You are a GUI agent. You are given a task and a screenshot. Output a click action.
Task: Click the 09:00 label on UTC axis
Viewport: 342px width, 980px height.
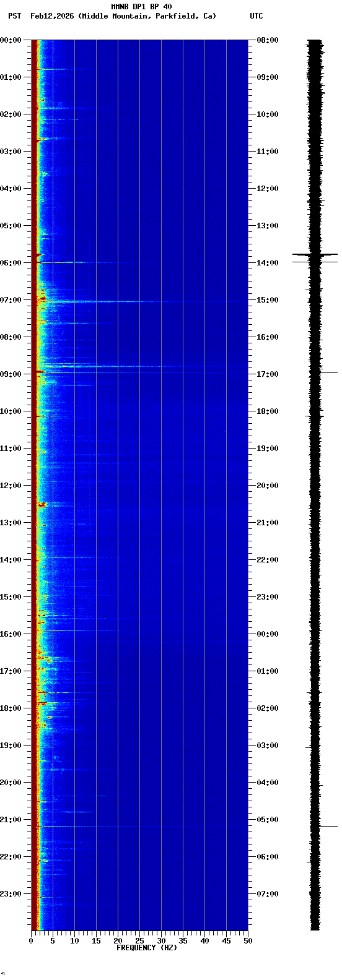point(268,77)
